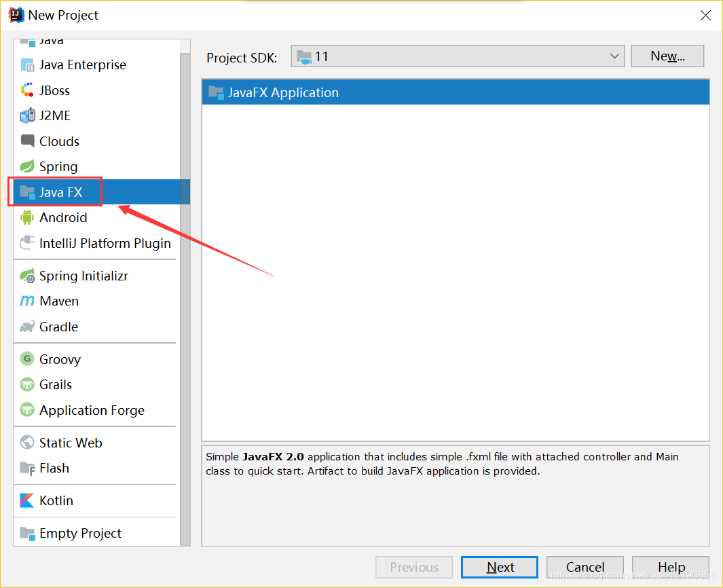
Task: Select Flash project type
Action: coord(97,468)
